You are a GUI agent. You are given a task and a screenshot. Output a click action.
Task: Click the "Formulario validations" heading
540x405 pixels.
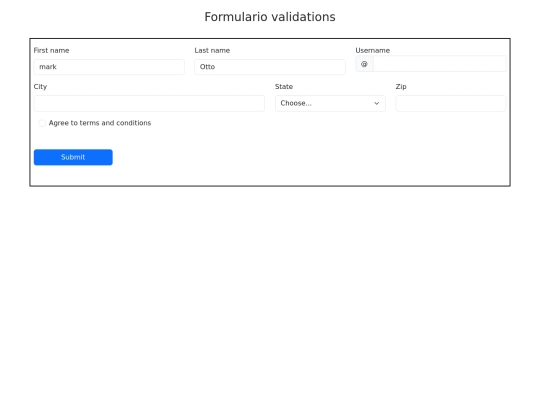(270, 17)
